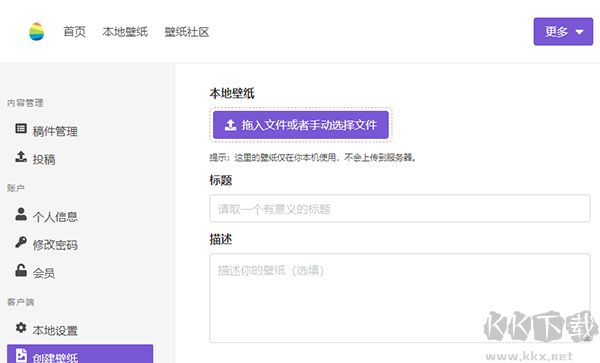This screenshot has width=600, height=363.
Task: Click the gear icon beside 本地设置
Action: coord(21,327)
